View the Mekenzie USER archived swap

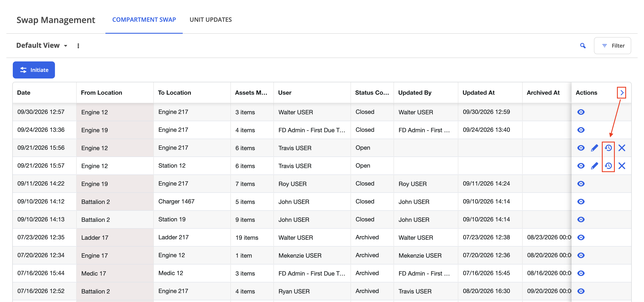(x=581, y=255)
